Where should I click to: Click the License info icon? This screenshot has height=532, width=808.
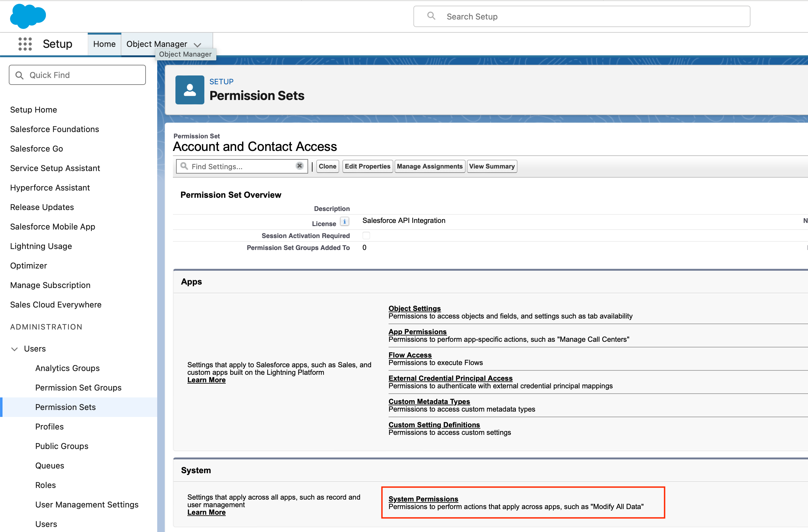[344, 222]
